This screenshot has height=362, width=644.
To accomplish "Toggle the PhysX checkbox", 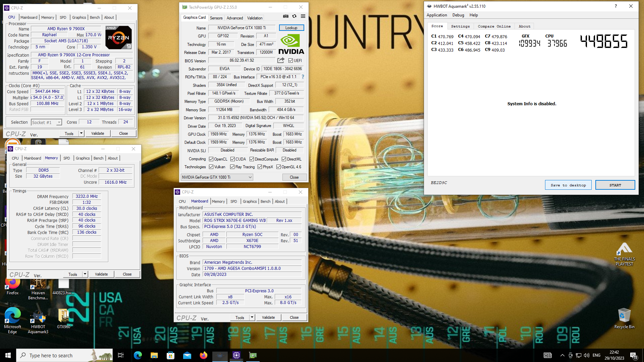I will point(260,167).
